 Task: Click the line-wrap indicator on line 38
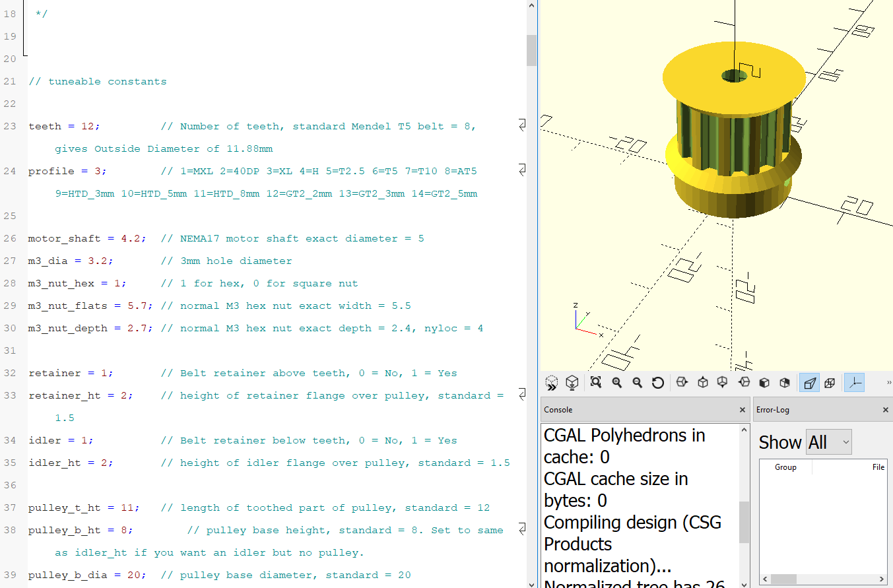(x=521, y=529)
